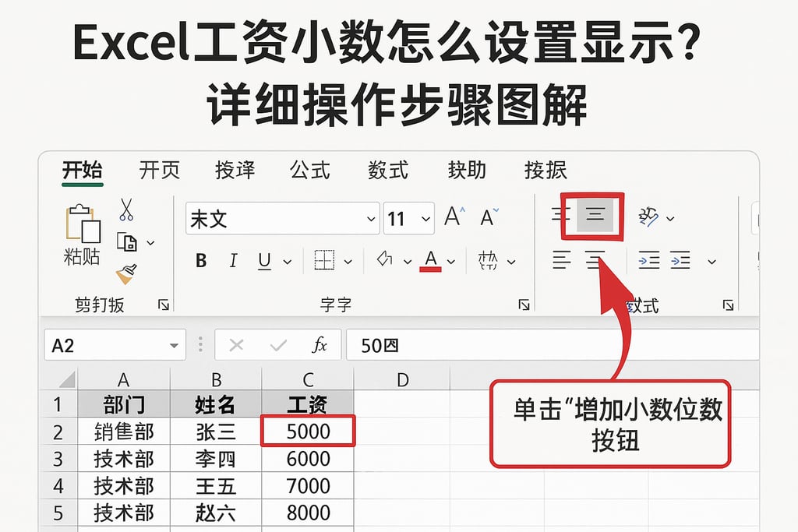
Task: Switch to the 公式 ribbon tab
Action: pos(310,170)
